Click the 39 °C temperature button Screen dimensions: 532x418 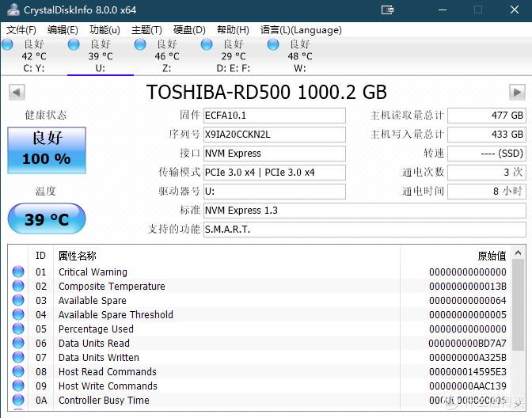click(x=47, y=218)
